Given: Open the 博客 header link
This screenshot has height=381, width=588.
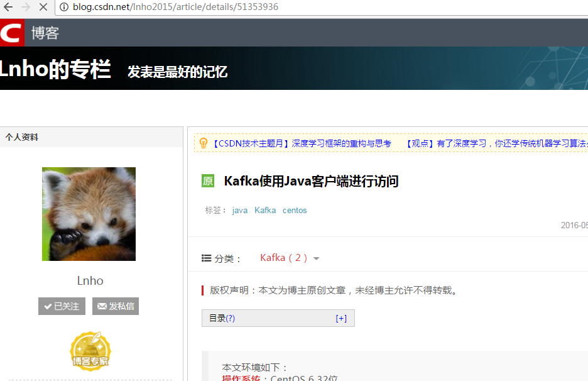Looking at the screenshot, I should [x=45, y=33].
